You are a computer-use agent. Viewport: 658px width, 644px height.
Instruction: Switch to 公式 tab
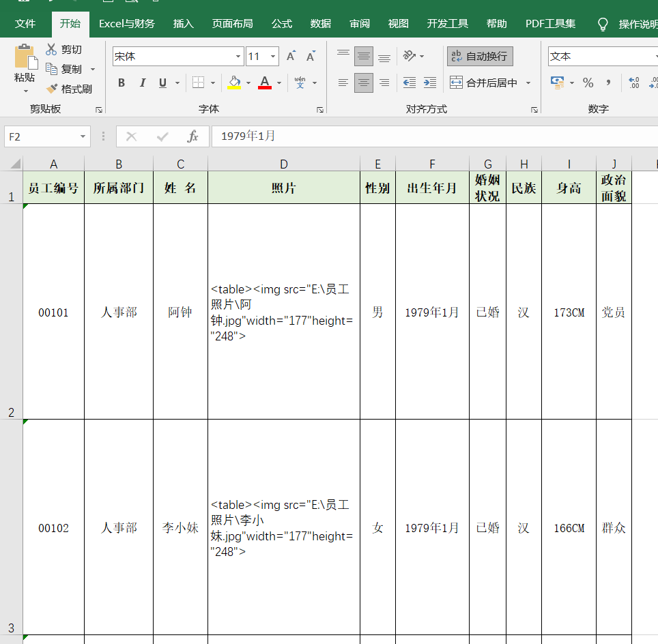point(282,24)
